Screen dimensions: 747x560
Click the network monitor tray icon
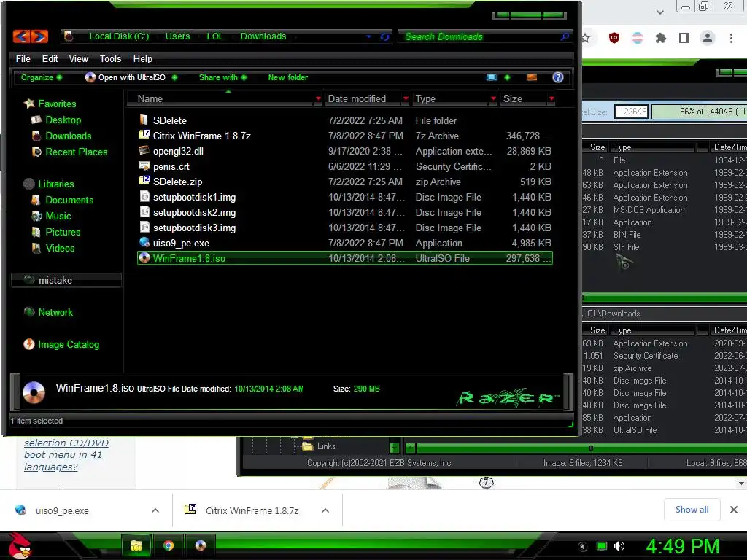(602, 546)
